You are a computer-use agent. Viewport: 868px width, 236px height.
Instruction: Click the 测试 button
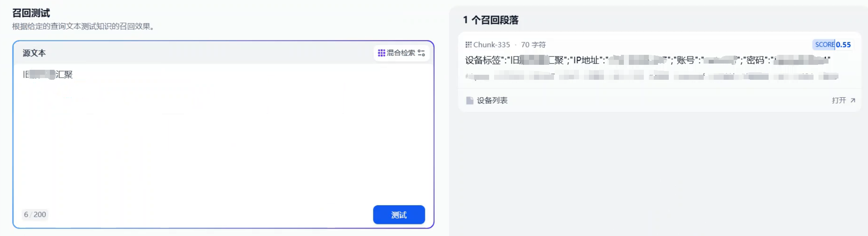(x=399, y=215)
